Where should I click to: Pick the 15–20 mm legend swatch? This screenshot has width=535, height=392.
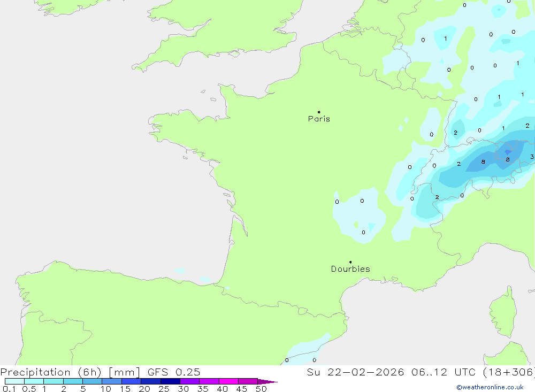(x=132, y=381)
